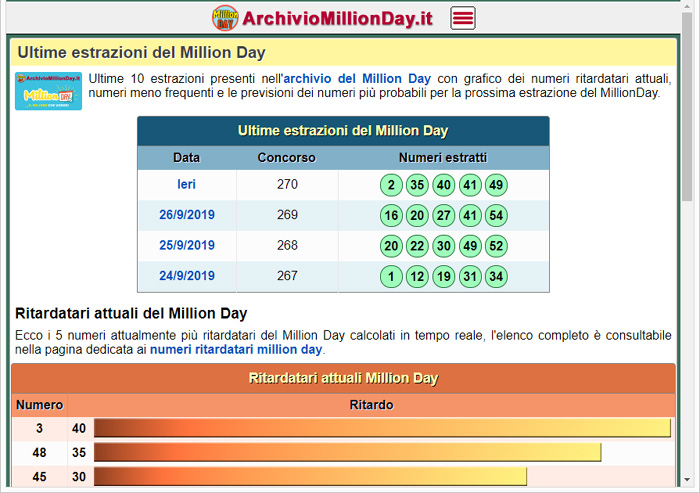
Task: Open the 'archivio del Million Day' link
Action: [357, 78]
